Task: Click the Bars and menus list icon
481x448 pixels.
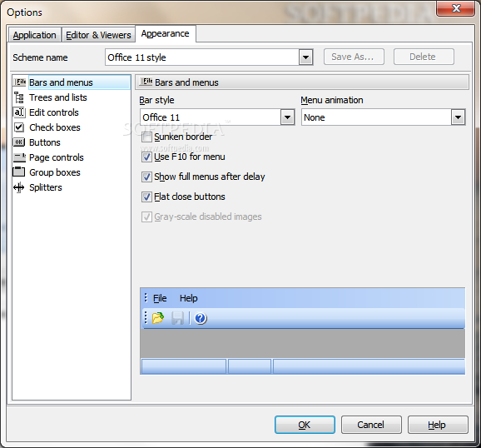Action: tap(19, 82)
